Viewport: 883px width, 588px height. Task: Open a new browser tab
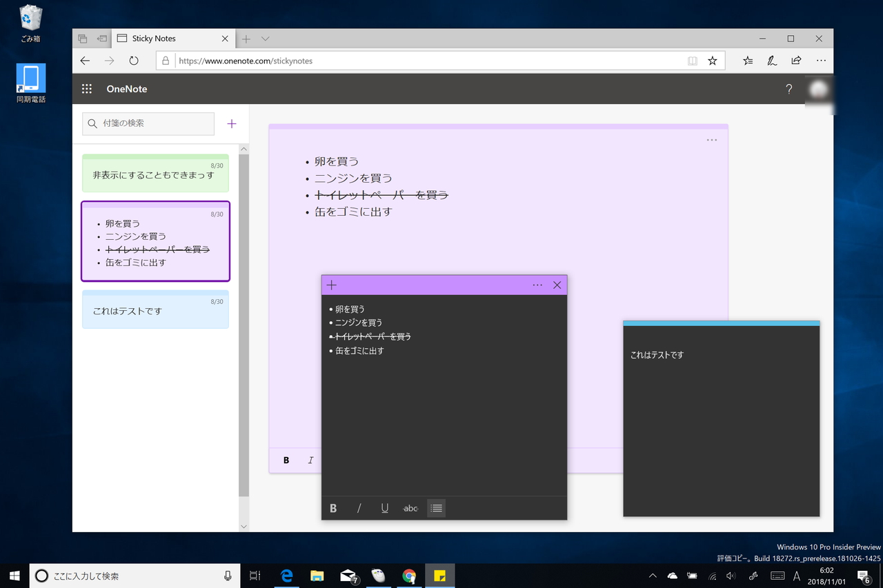coord(245,39)
